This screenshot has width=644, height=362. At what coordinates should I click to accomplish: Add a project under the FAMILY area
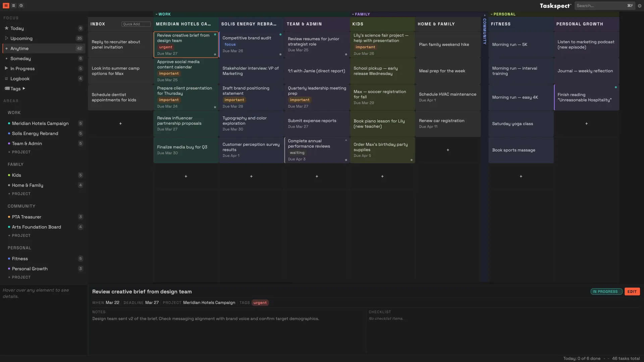[x=19, y=193]
